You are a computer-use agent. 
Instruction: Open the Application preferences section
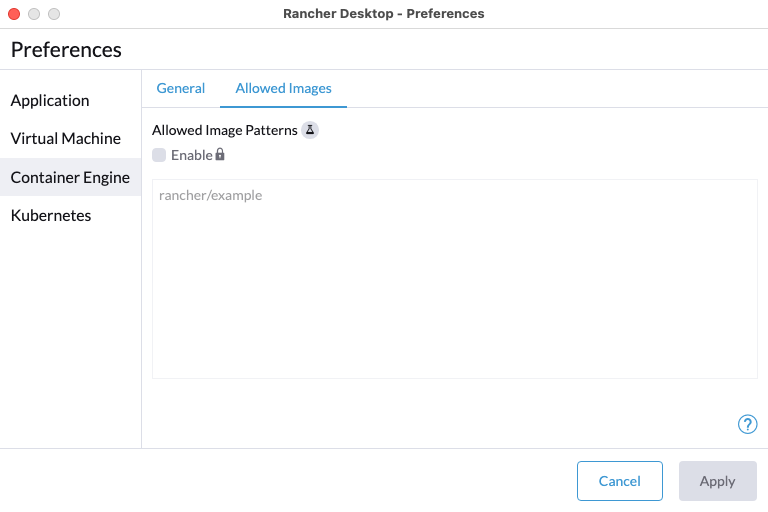50,100
